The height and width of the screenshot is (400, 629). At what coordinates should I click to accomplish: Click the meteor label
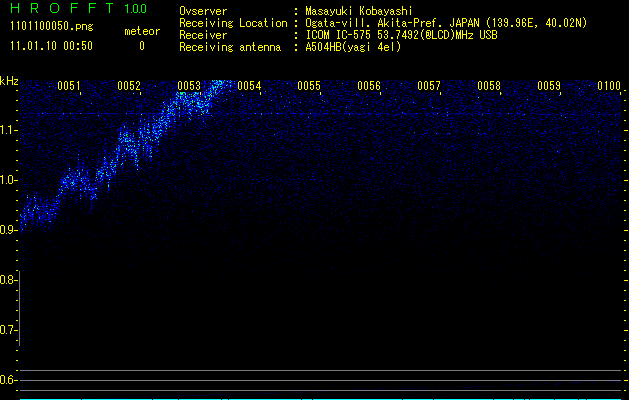tap(142, 31)
